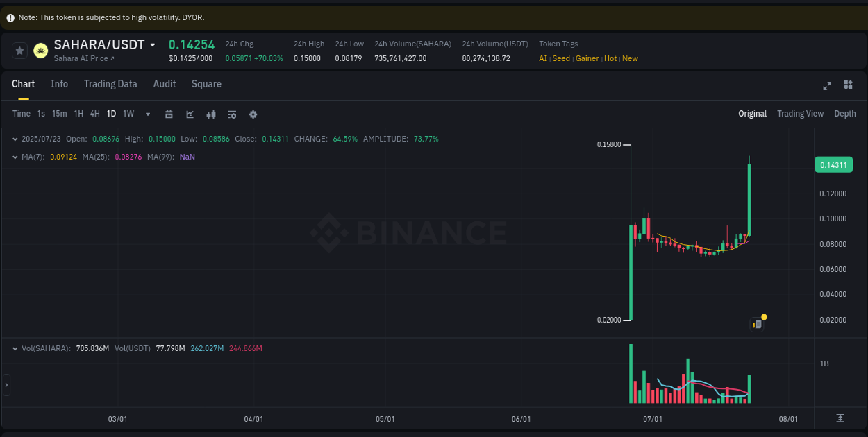868x437 pixels.
Task: Click the Gainer token tag
Action: [587, 58]
